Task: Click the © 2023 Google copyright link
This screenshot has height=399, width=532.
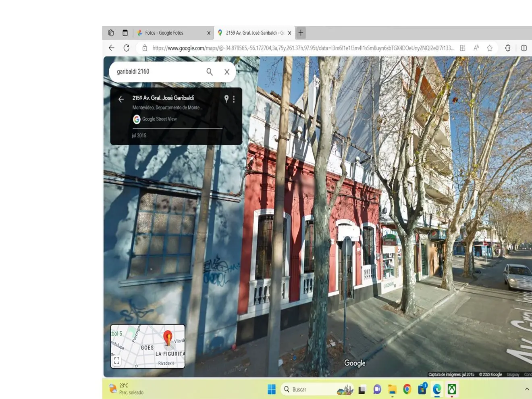Action: coord(490,374)
